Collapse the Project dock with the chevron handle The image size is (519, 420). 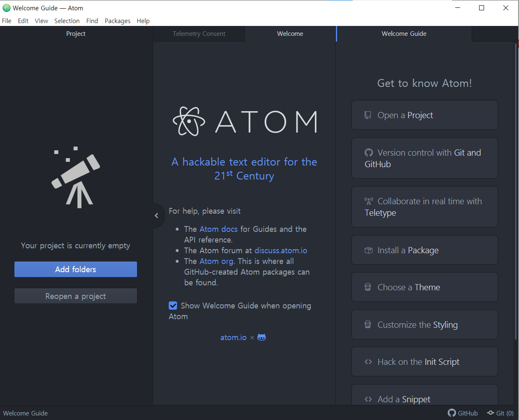157,215
